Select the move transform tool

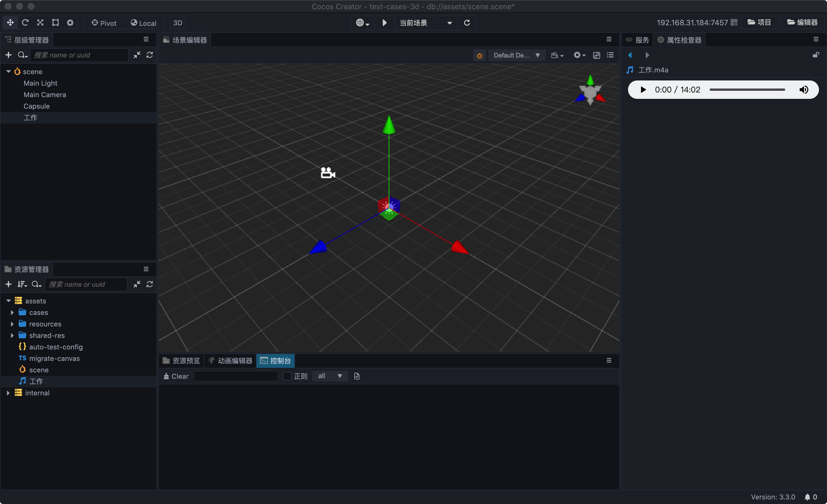(10, 22)
